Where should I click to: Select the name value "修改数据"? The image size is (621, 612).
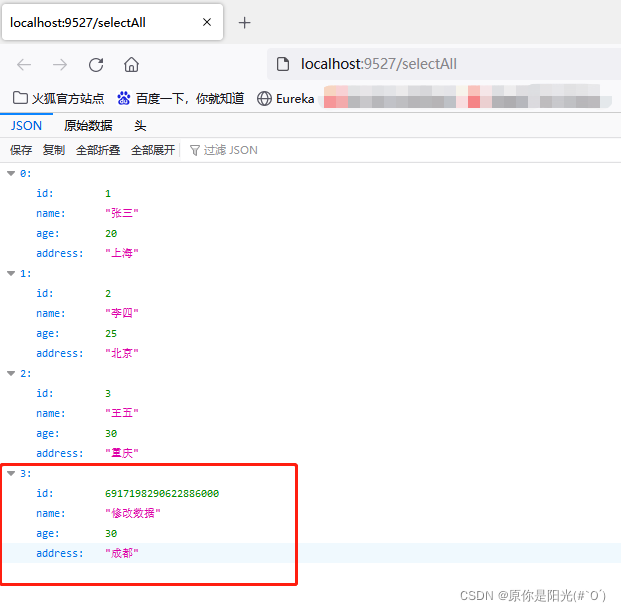click(133, 513)
